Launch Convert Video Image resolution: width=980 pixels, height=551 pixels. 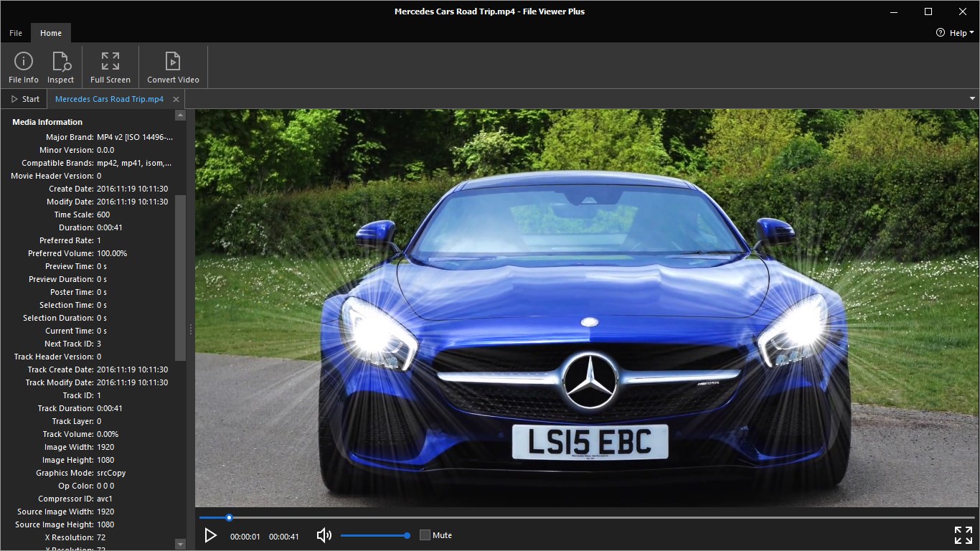[x=173, y=67]
